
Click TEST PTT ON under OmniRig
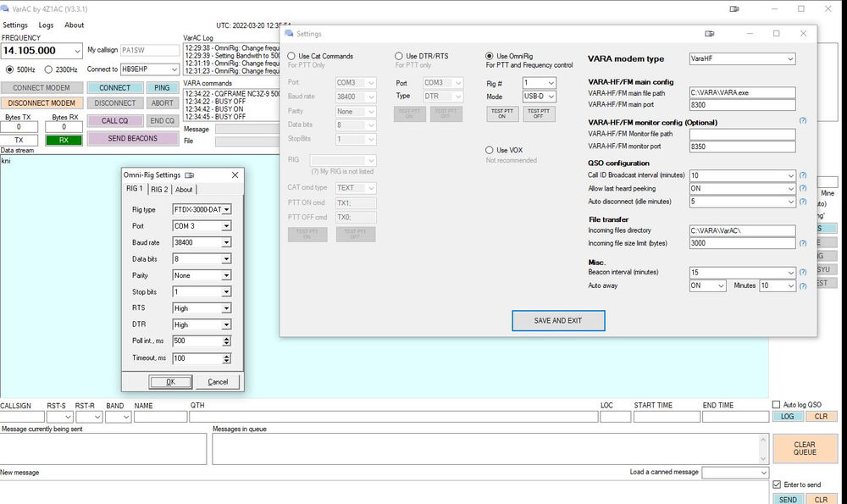[503, 112]
